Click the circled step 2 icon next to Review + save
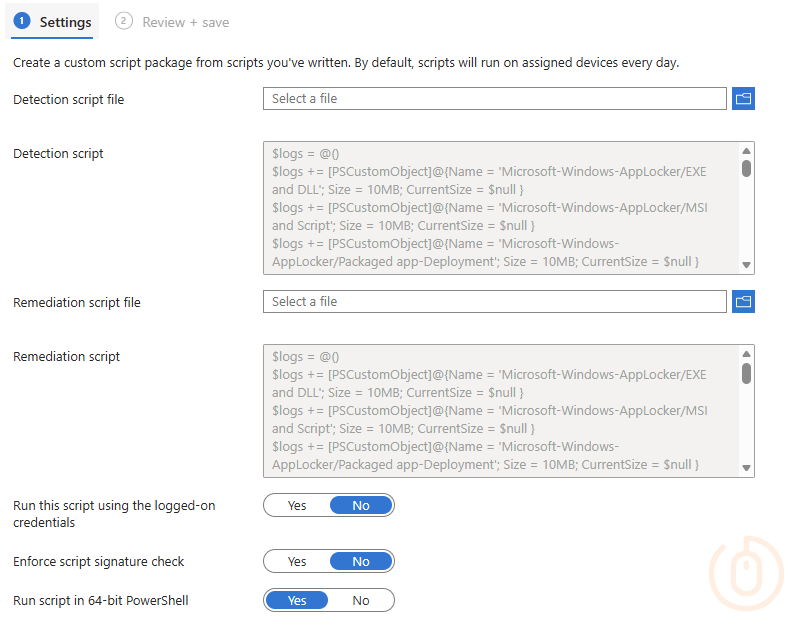 122,21
